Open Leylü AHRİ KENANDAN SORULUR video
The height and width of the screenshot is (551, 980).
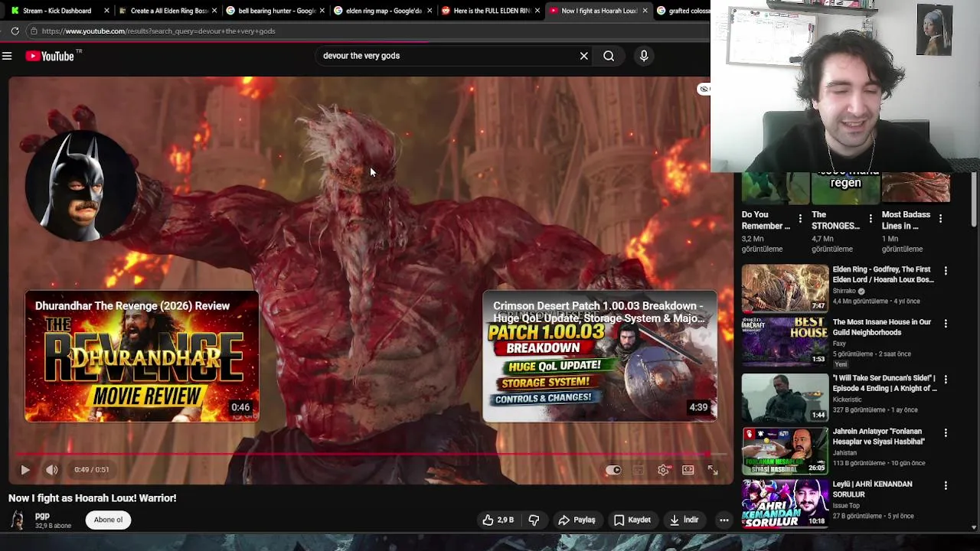point(872,489)
